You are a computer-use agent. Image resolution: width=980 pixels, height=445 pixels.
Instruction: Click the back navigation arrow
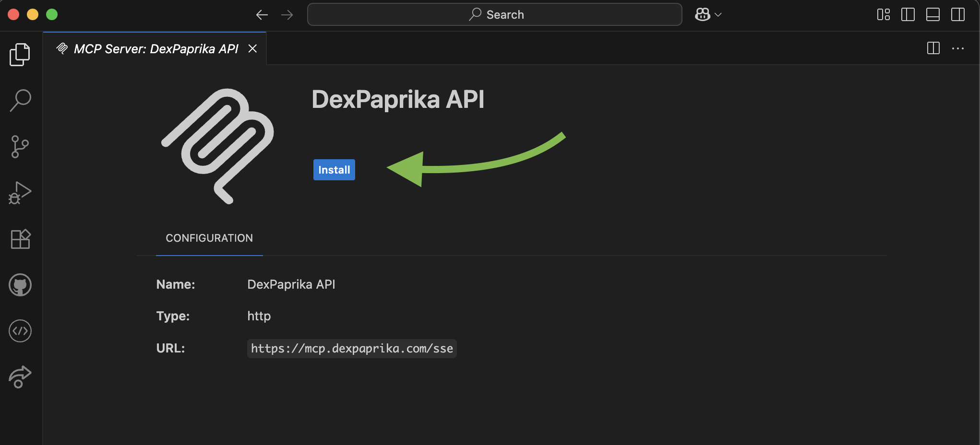point(262,14)
